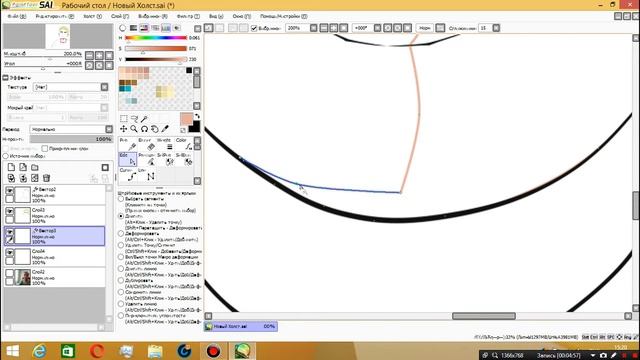Open the rotation angle dropdown +000°
Screen dimensions: 640x360
[x=378, y=28]
